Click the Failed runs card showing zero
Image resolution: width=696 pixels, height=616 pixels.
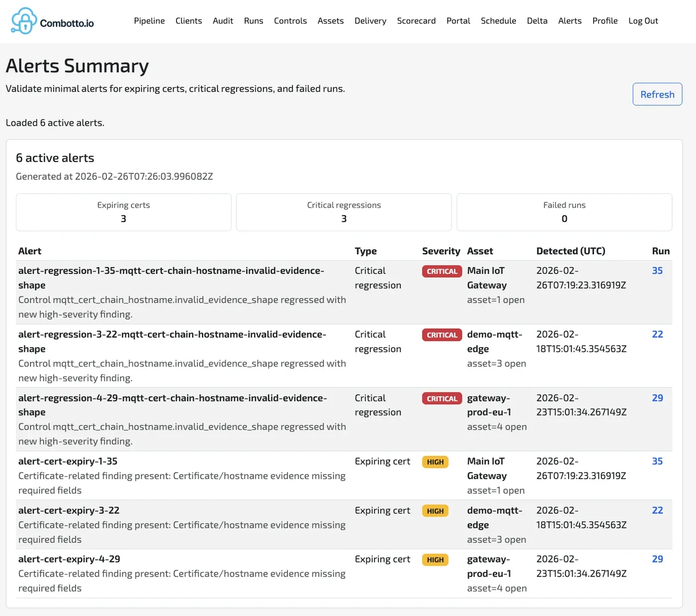564,212
